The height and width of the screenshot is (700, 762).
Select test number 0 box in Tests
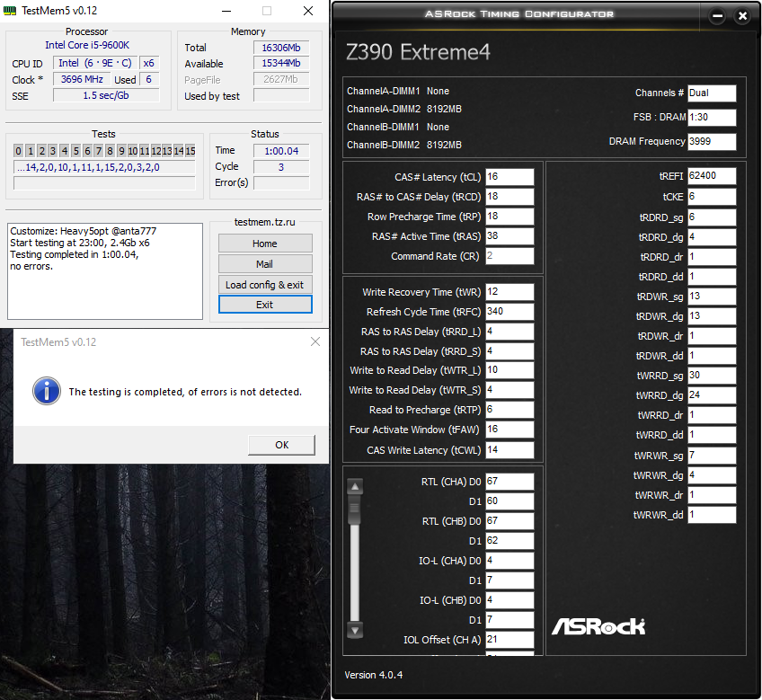pos(18,151)
